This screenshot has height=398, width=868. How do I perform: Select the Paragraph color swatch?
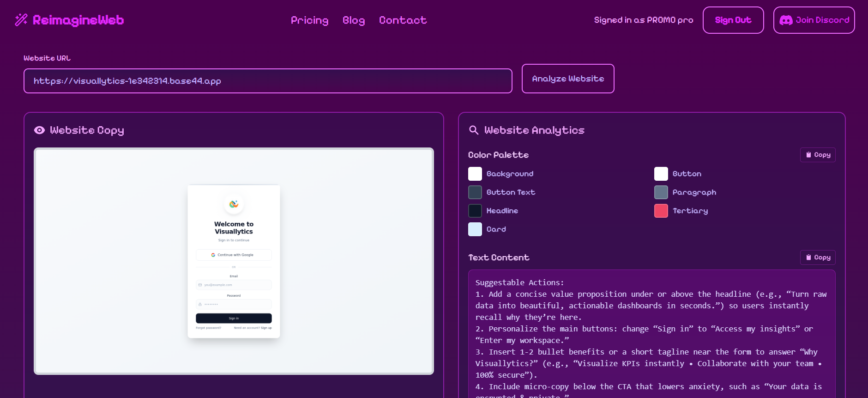(661, 192)
